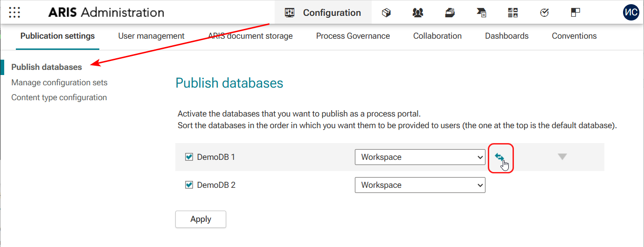Switch to the Dashboards tab
This screenshot has width=644, height=247.
coord(507,36)
